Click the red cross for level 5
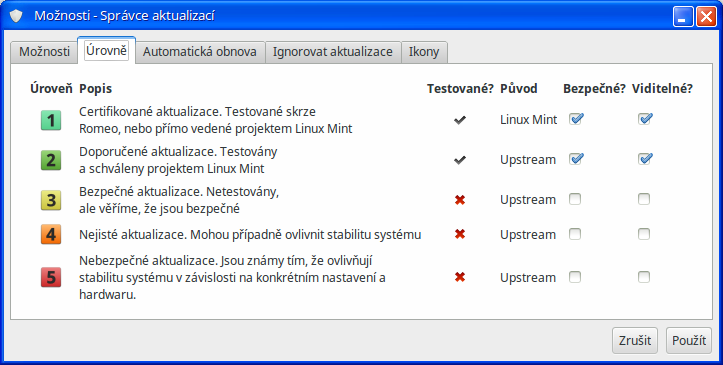The width and height of the screenshot is (723, 365). point(460,277)
